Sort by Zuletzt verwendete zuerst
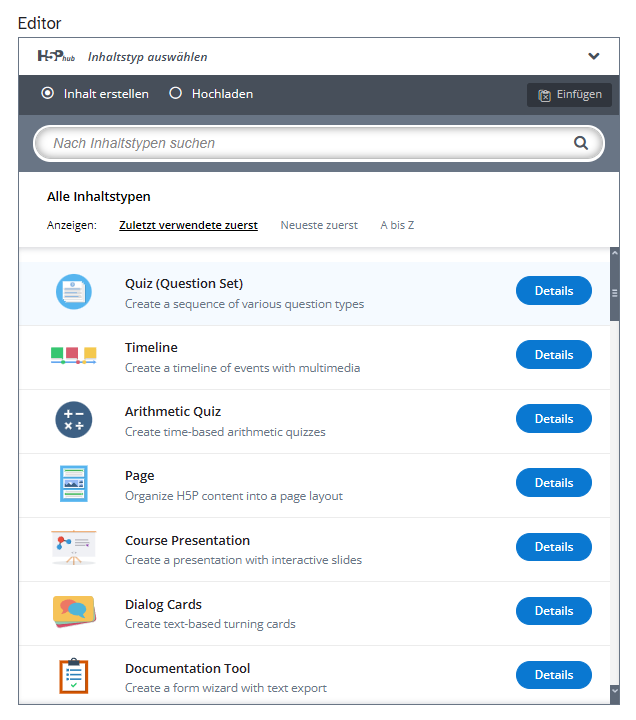This screenshot has width=636, height=720. click(188, 225)
